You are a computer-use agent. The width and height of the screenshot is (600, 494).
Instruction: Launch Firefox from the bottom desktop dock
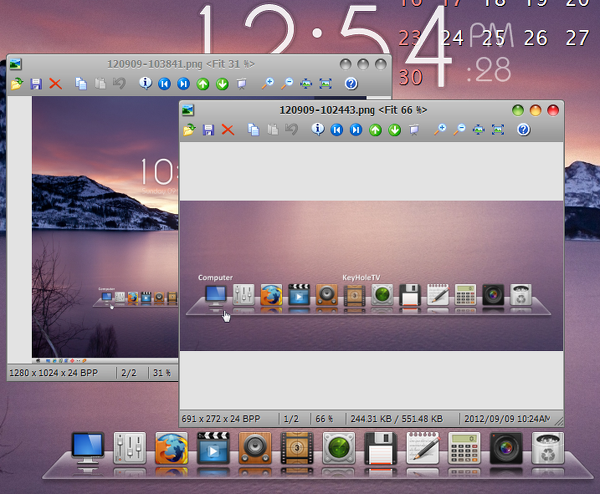click(x=173, y=452)
